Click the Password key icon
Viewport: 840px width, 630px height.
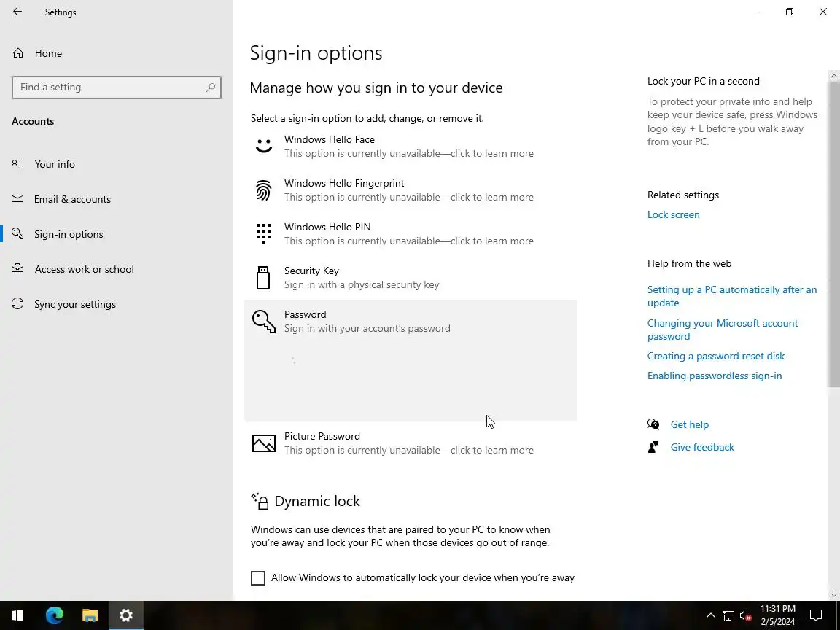pos(263,322)
